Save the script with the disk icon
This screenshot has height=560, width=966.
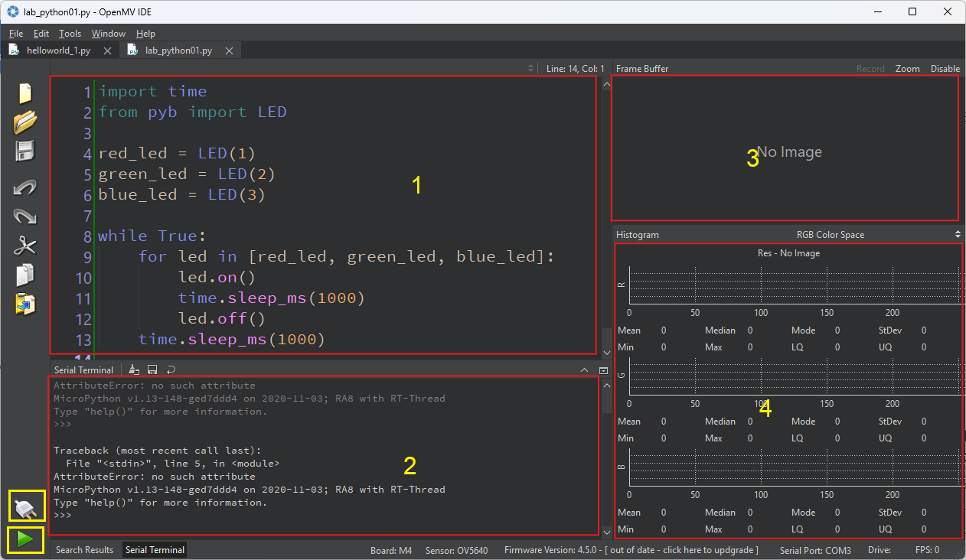pos(24,151)
